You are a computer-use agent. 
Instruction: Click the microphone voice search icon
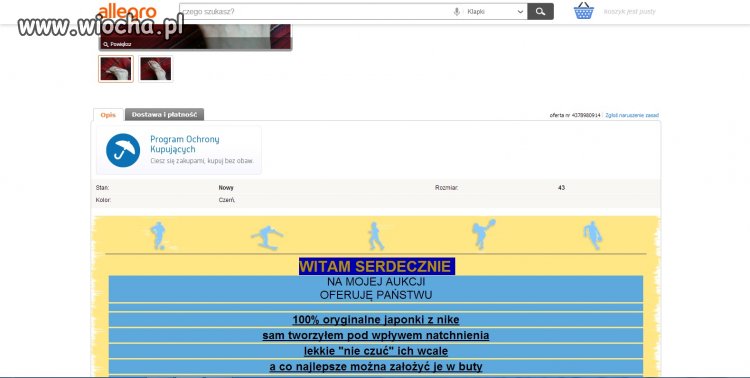456,11
